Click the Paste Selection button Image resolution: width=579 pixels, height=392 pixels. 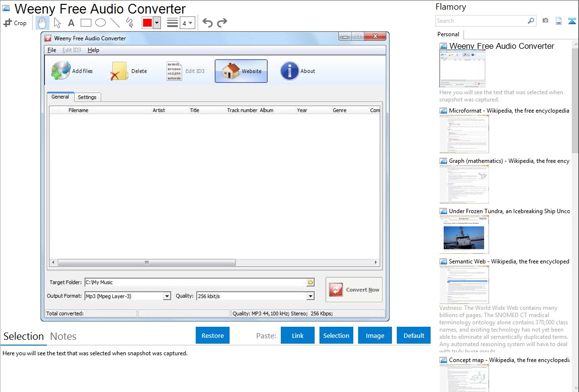coord(336,335)
